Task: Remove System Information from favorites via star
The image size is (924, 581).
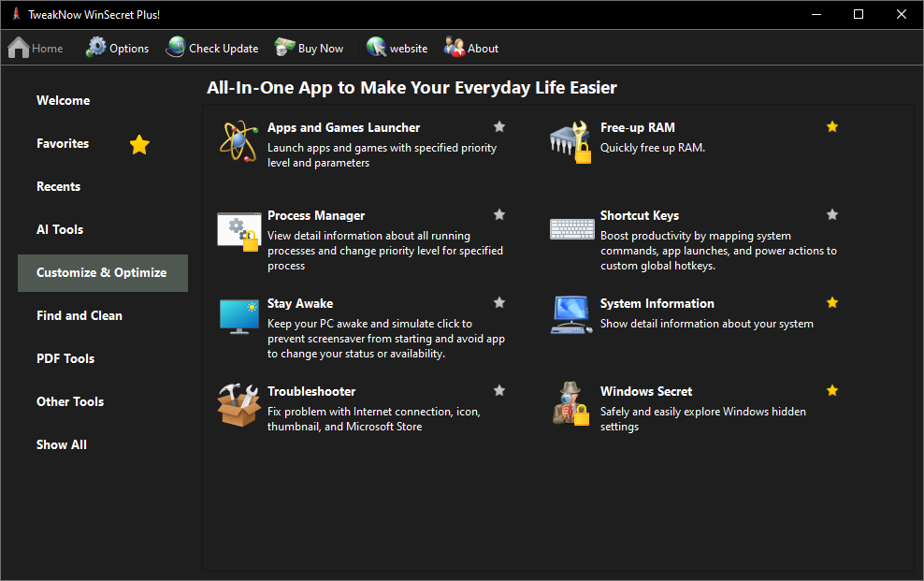Action: tap(832, 302)
